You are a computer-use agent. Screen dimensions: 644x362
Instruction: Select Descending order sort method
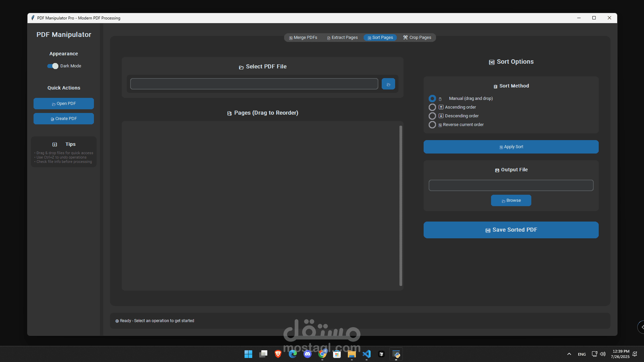coord(432,116)
